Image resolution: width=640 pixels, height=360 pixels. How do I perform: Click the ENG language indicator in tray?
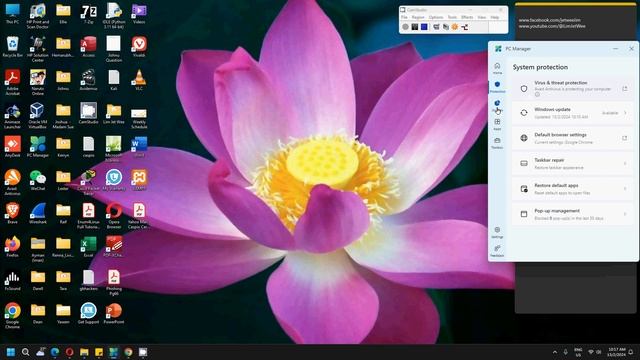click(578, 352)
